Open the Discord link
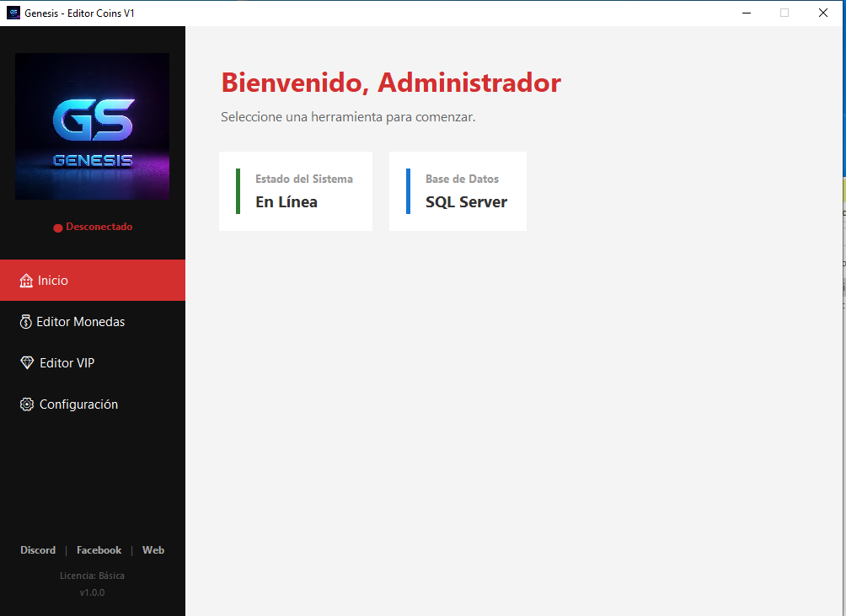Image resolution: width=846 pixels, height=616 pixels. [38, 550]
